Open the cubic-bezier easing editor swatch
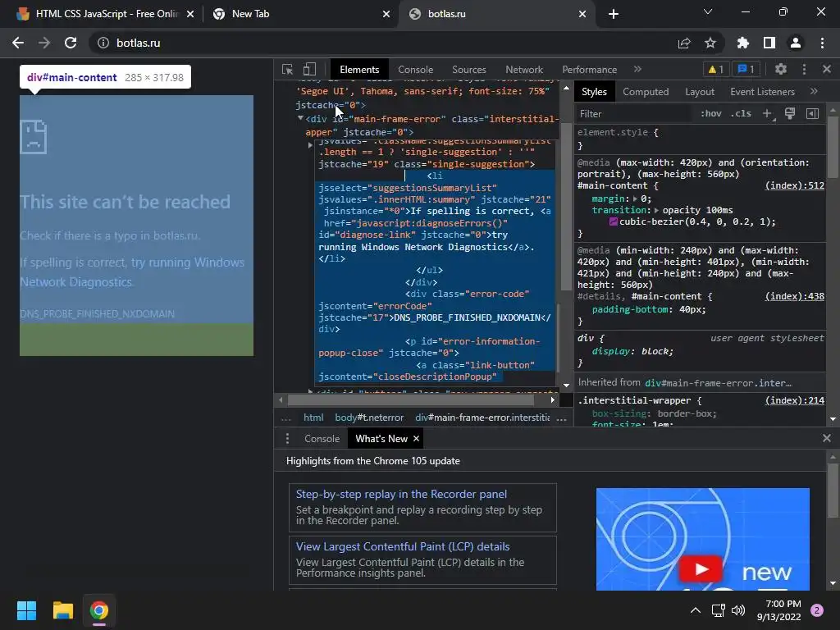 pyautogui.click(x=614, y=221)
